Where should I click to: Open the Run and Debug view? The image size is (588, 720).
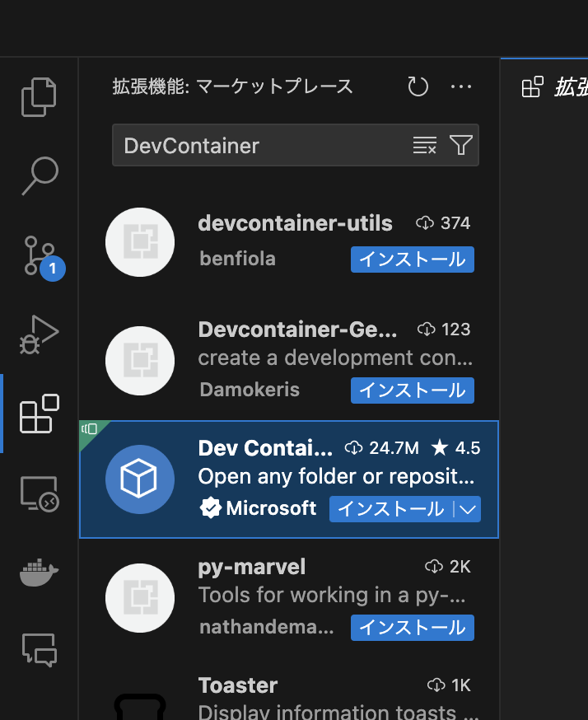tap(39, 334)
